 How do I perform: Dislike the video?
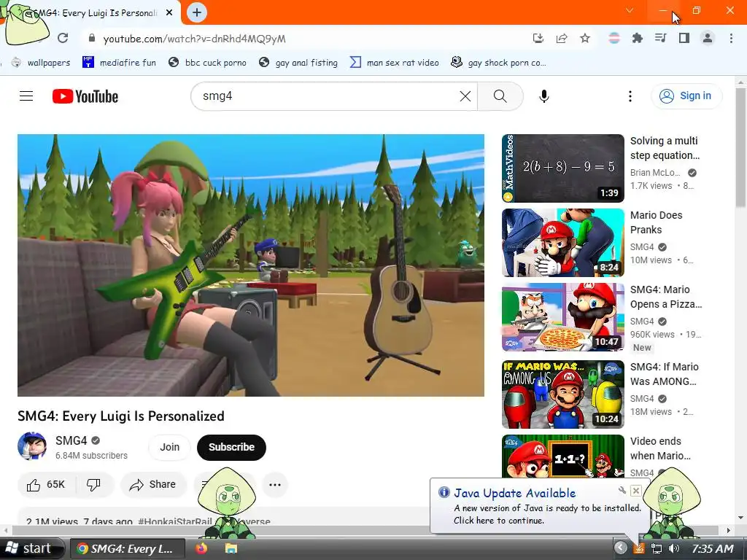[94, 485]
